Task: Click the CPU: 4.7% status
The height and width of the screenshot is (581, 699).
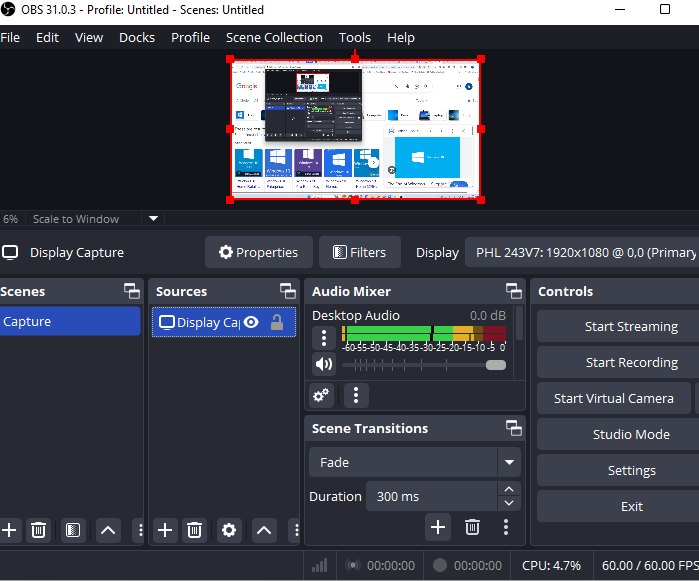Action: [551, 565]
